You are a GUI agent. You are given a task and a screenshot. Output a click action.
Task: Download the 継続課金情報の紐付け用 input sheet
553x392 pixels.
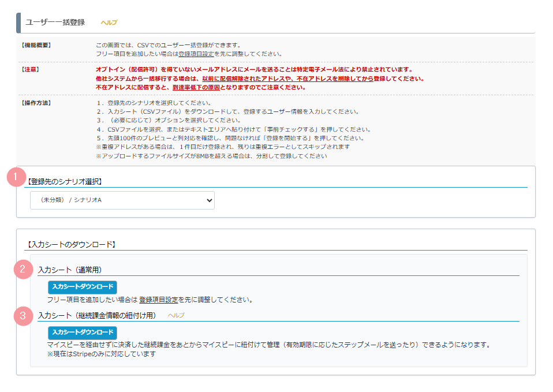(x=82, y=333)
